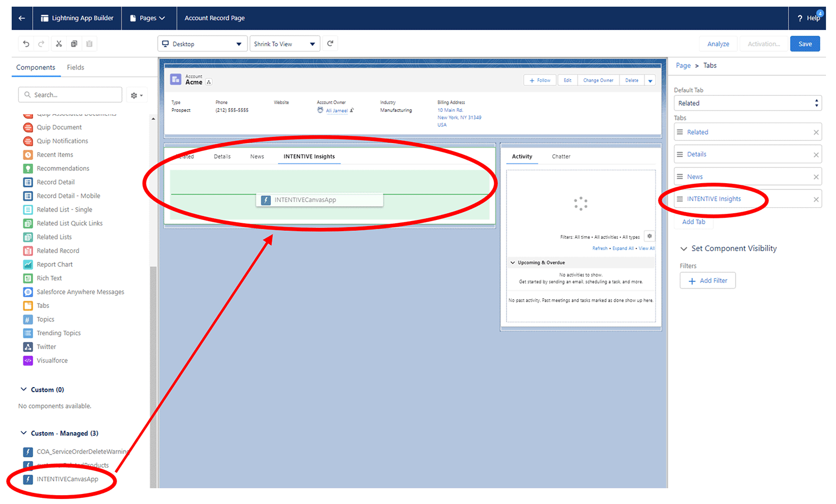
Task: Click the Related tab row in properties
Action: (x=747, y=133)
